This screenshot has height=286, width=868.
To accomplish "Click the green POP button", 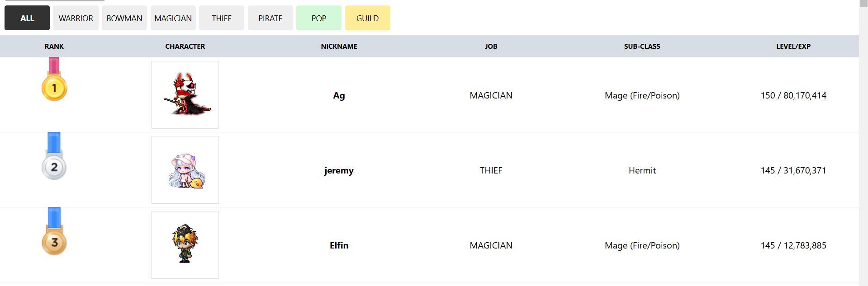I will tap(319, 18).
